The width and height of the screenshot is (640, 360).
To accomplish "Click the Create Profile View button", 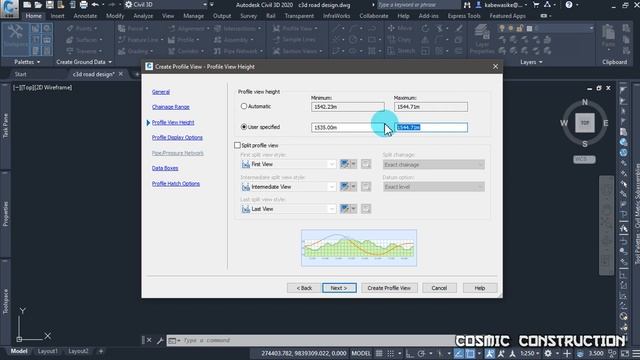I will tap(389, 288).
